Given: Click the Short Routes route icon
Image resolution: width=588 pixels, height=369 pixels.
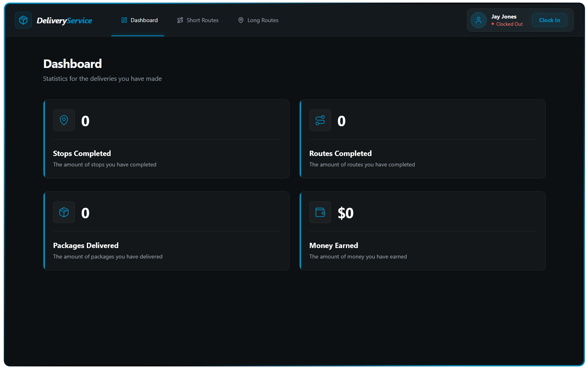Looking at the screenshot, I should (180, 20).
